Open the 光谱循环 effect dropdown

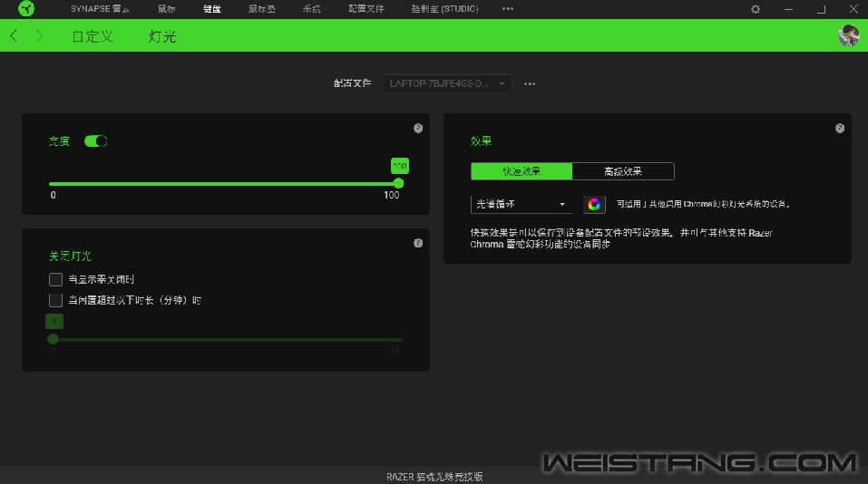521,204
